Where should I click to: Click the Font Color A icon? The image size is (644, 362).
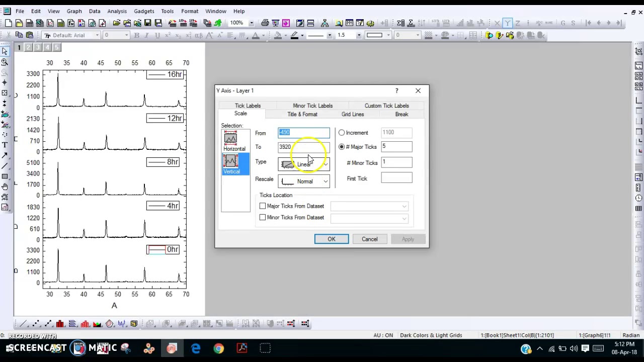point(256,35)
